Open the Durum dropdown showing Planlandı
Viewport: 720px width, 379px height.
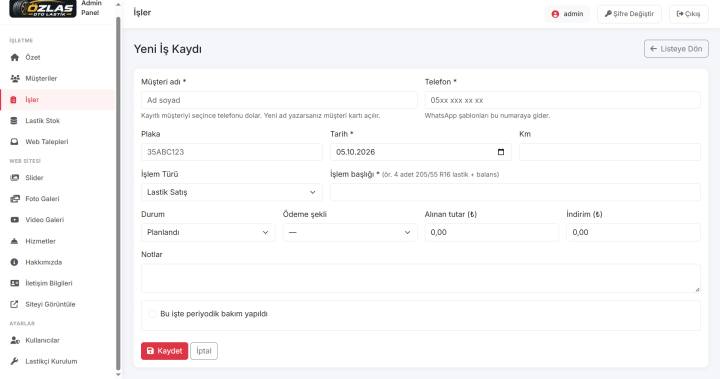208,232
